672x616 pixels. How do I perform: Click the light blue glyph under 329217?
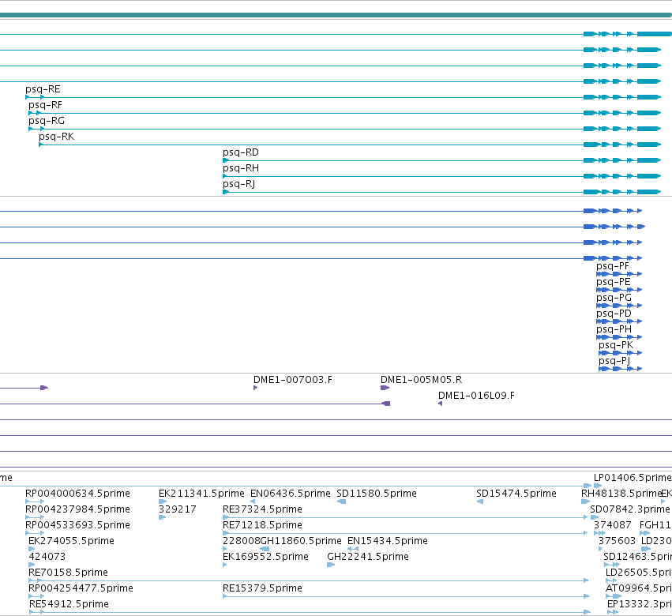(x=162, y=517)
